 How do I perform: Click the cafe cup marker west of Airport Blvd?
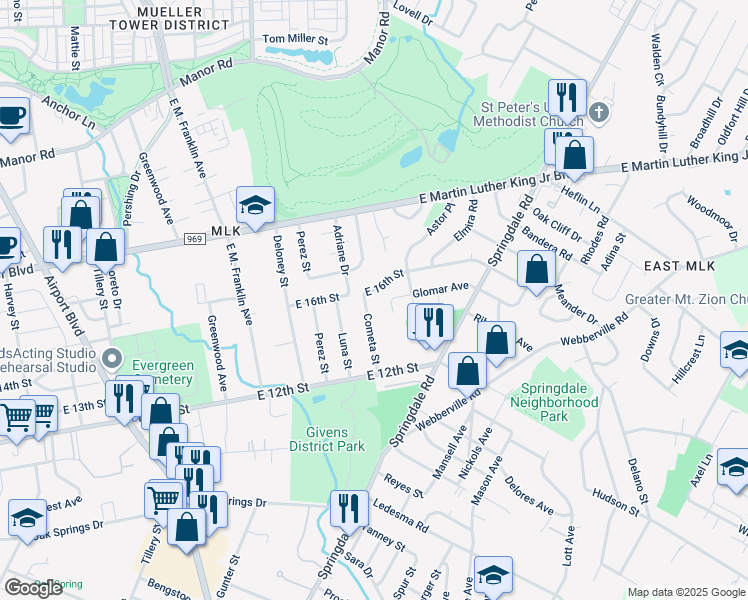tap(7, 247)
